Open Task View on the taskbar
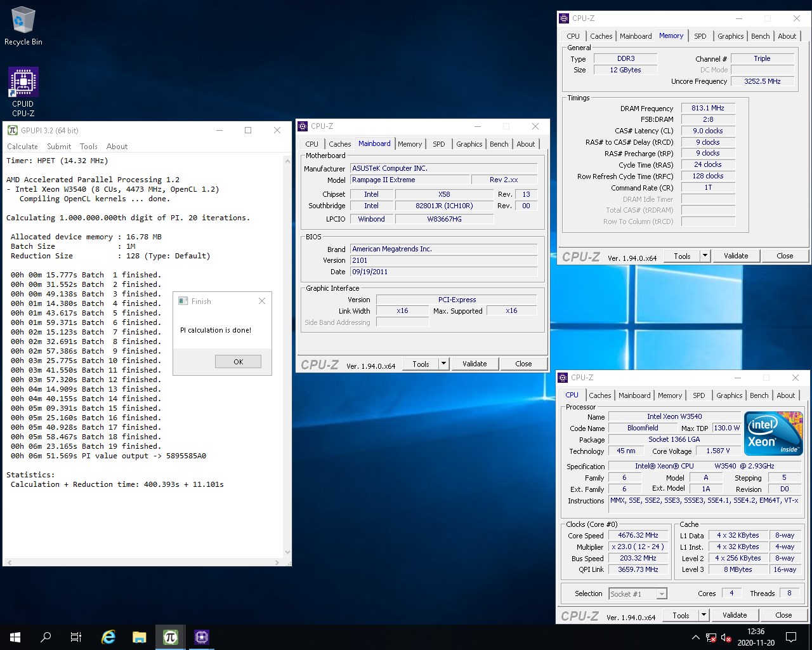Viewport: 812px width, 650px height. pos(76,637)
